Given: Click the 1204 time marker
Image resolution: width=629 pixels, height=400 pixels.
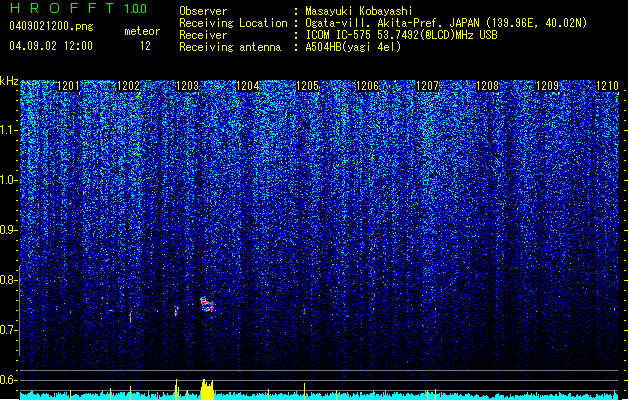Looking at the screenshot, I should click(x=248, y=85).
